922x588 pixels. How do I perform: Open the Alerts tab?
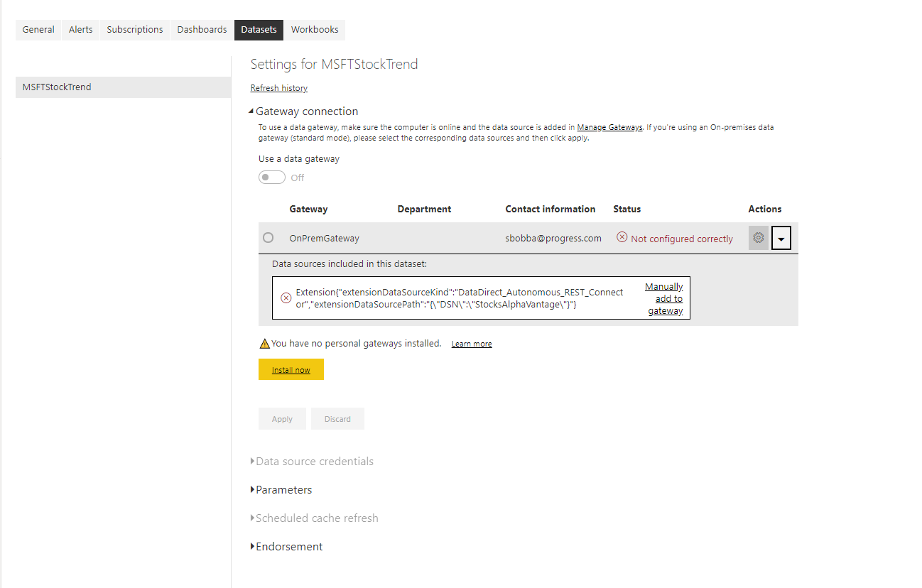[80, 30]
